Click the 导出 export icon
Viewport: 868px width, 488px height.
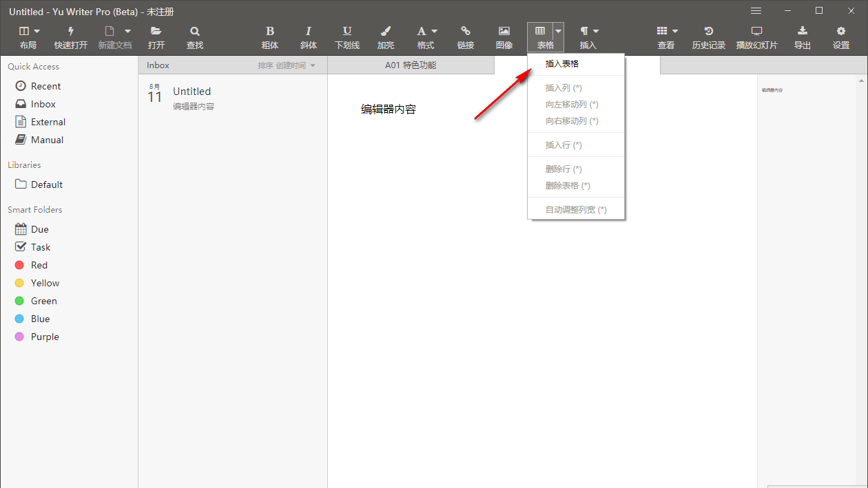pos(803,31)
